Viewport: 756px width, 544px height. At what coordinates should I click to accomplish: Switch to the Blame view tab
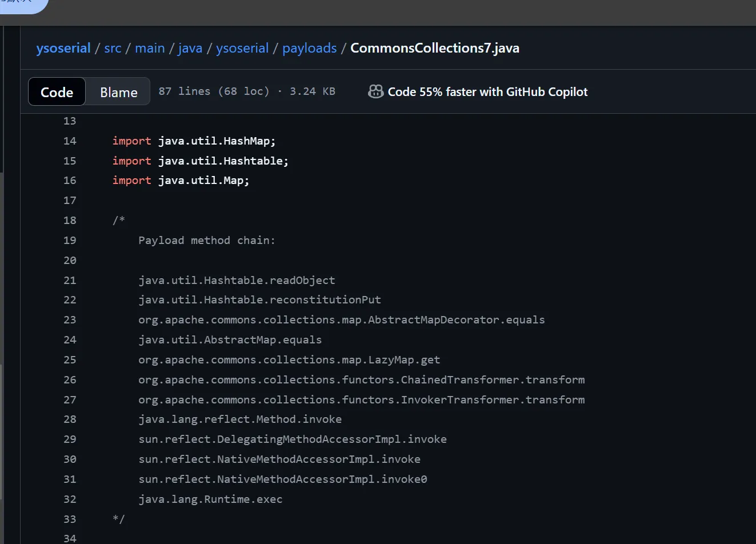[x=119, y=92]
